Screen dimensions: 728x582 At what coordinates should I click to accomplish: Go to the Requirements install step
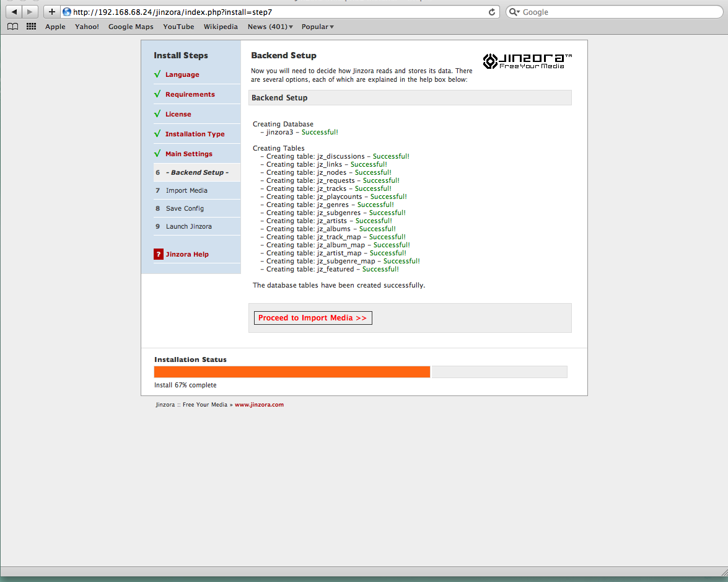190,94
